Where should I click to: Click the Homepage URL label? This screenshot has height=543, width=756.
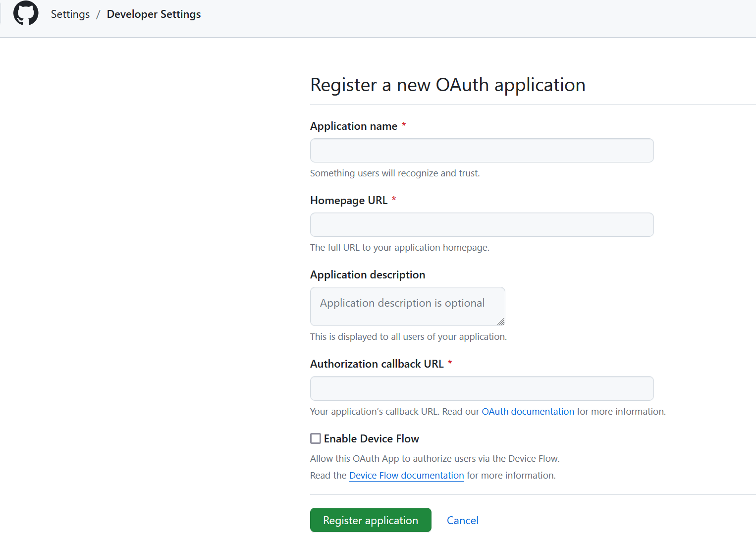coord(348,201)
